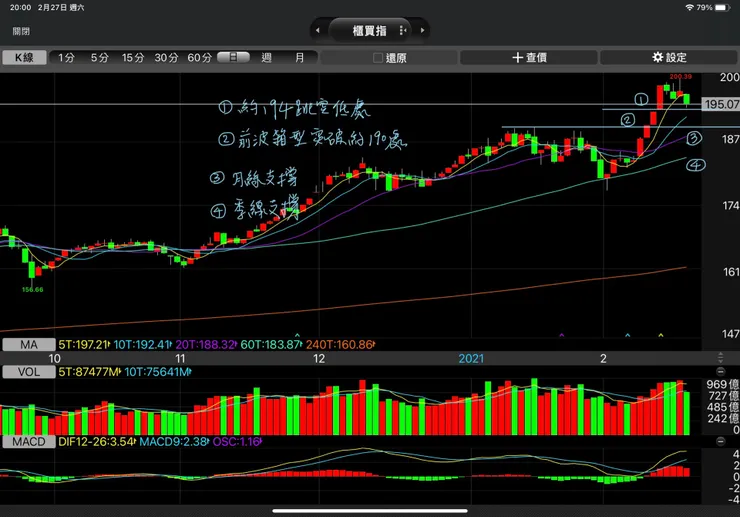Tap the battery indicator in status bar
The height and width of the screenshot is (517, 740).
723,8
